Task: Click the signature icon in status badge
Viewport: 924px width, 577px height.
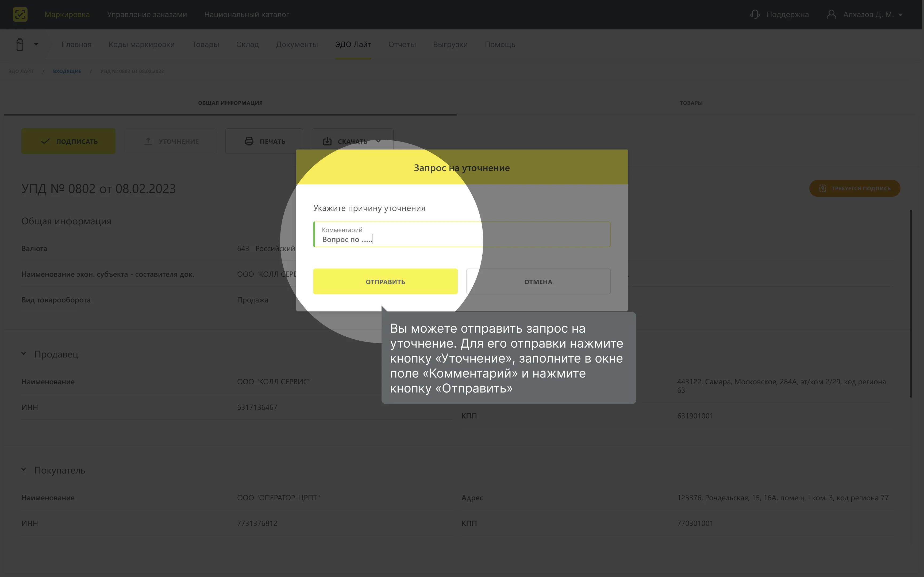Action: [x=822, y=188]
